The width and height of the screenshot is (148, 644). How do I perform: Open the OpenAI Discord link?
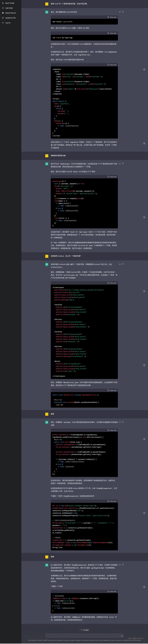click(x=10, y=13)
